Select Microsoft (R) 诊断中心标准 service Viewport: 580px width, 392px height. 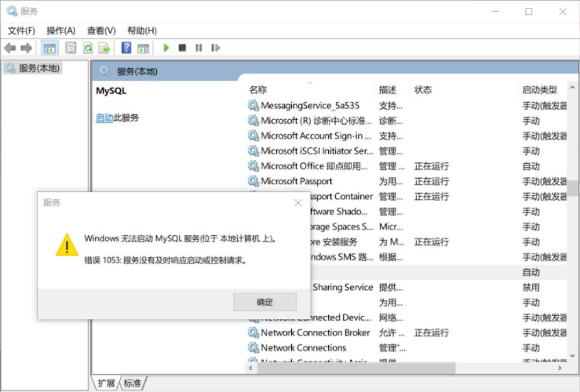tap(407, 121)
